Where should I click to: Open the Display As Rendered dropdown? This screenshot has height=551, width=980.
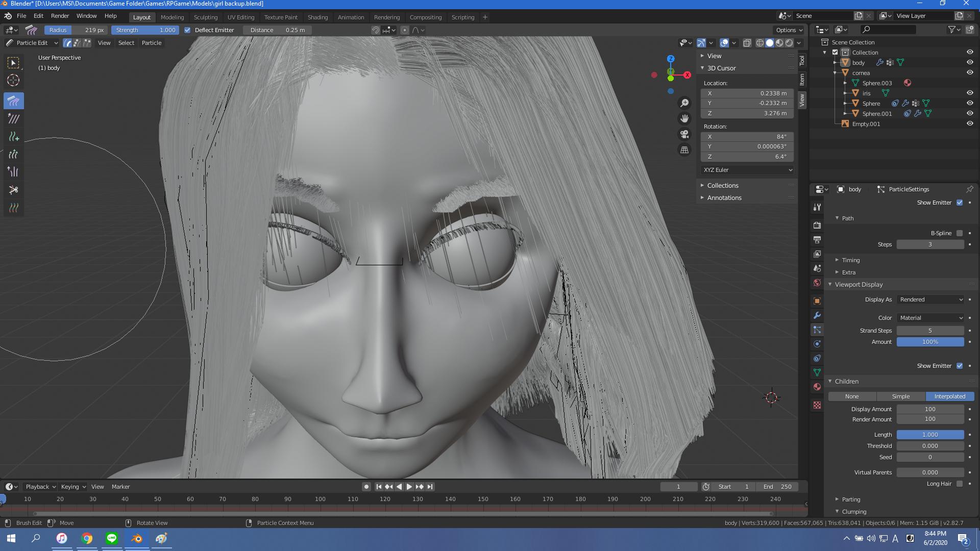tap(930, 299)
